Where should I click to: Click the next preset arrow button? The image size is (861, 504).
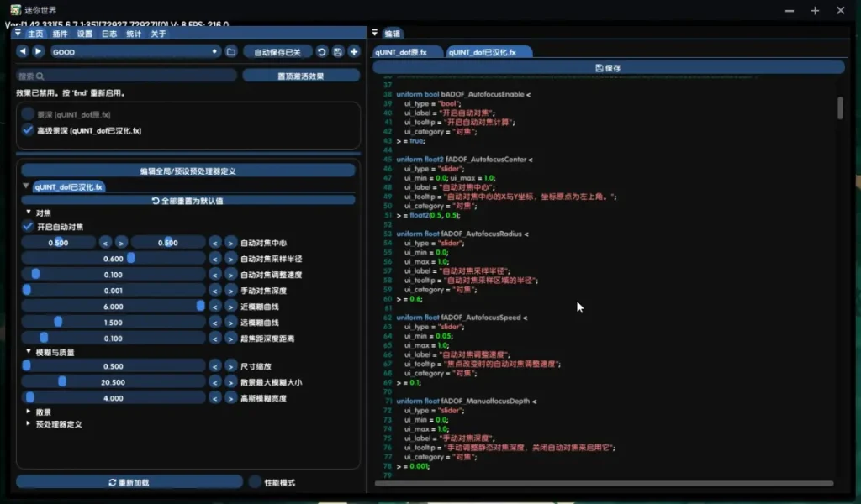click(38, 52)
